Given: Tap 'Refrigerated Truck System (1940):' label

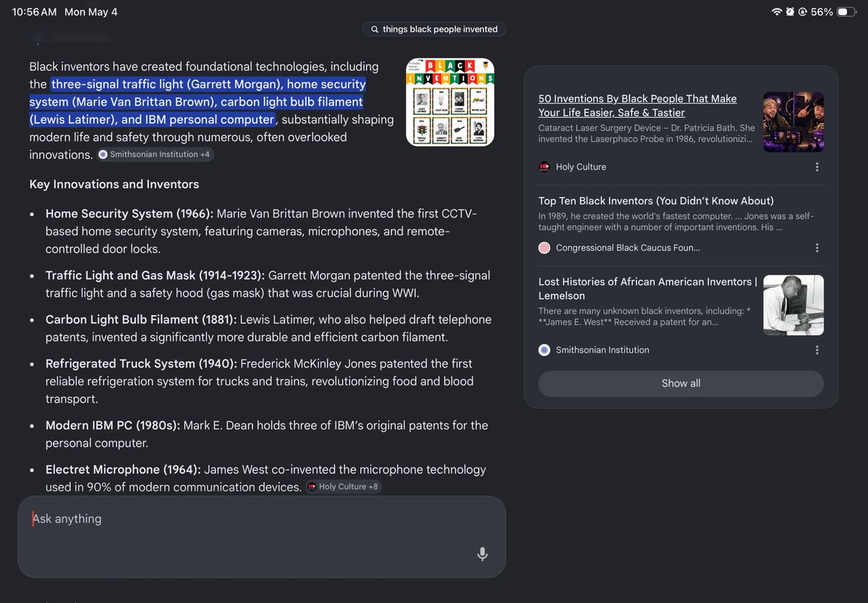Looking at the screenshot, I should point(141,364).
